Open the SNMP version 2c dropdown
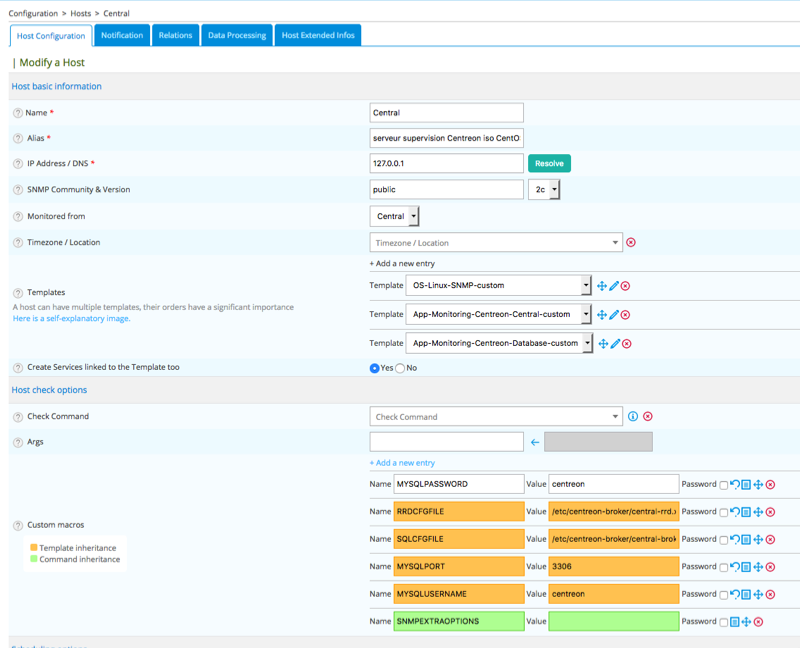 click(544, 189)
